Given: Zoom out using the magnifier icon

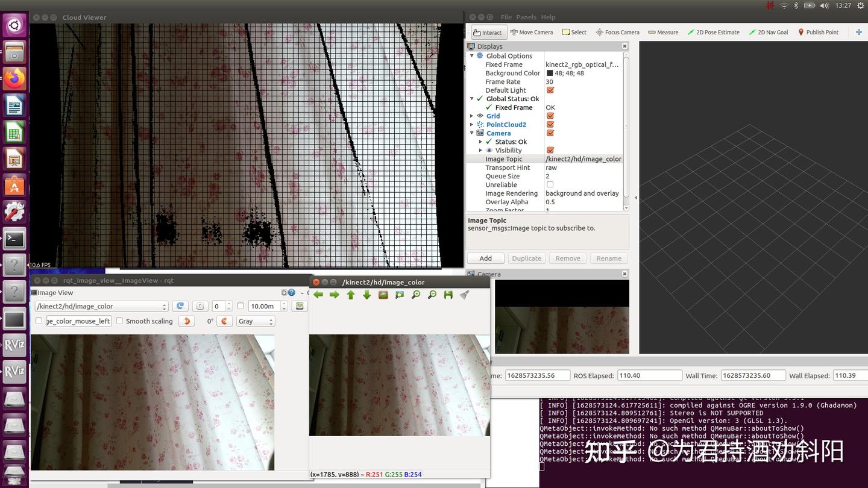Looking at the screenshot, I should coord(431,295).
